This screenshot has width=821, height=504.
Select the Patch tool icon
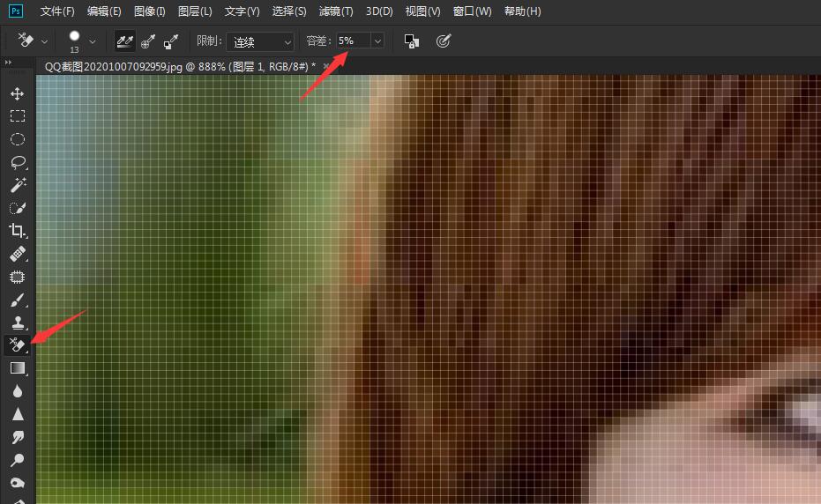point(18,277)
